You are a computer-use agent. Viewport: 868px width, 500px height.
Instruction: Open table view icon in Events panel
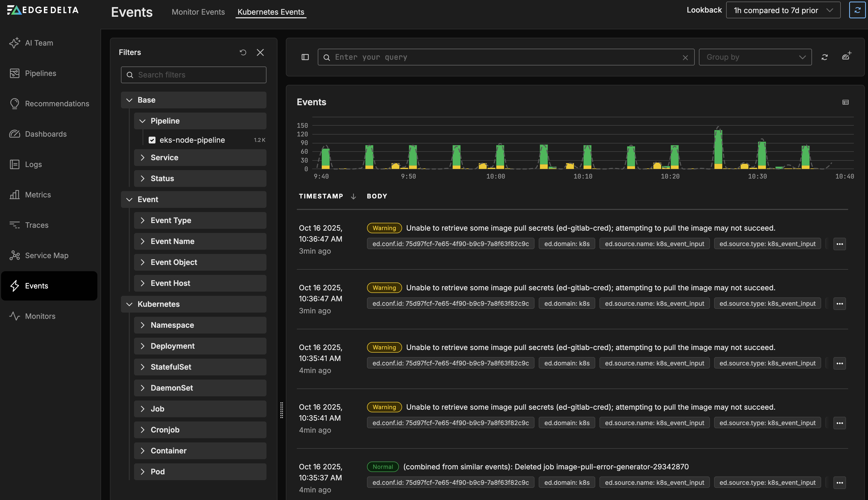845,102
